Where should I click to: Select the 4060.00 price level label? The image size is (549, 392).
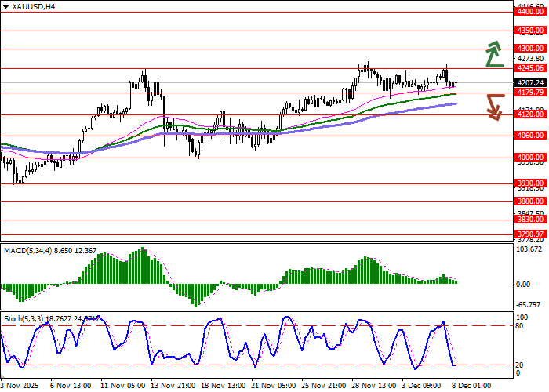530,136
